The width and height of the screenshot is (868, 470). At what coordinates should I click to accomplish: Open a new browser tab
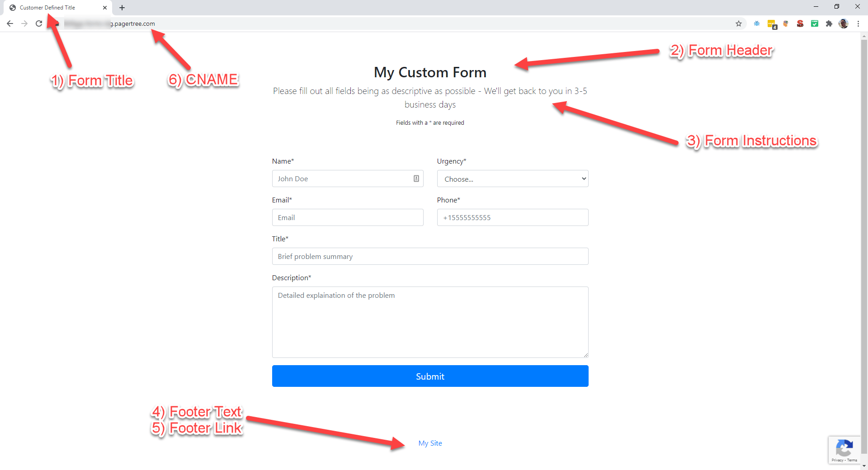[122, 7]
